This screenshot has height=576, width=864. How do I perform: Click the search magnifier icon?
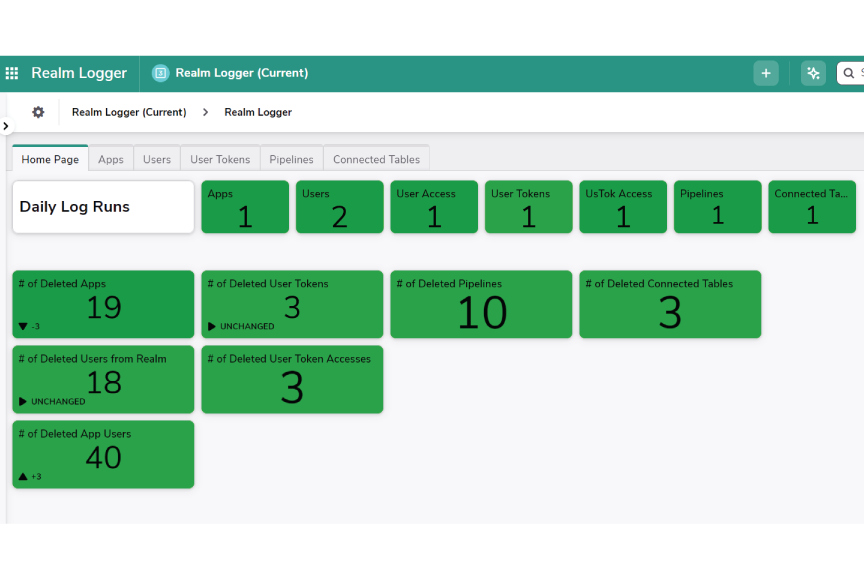(x=848, y=73)
